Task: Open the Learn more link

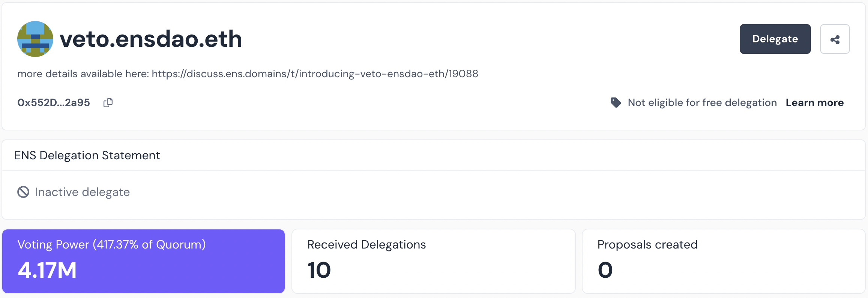Action: coord(814,103)
